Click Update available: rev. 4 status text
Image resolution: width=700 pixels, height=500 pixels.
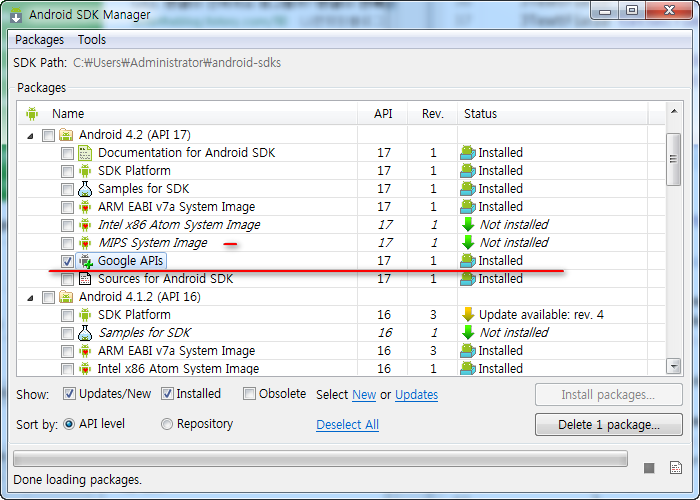pyautogui.click(x=541, y=315)
